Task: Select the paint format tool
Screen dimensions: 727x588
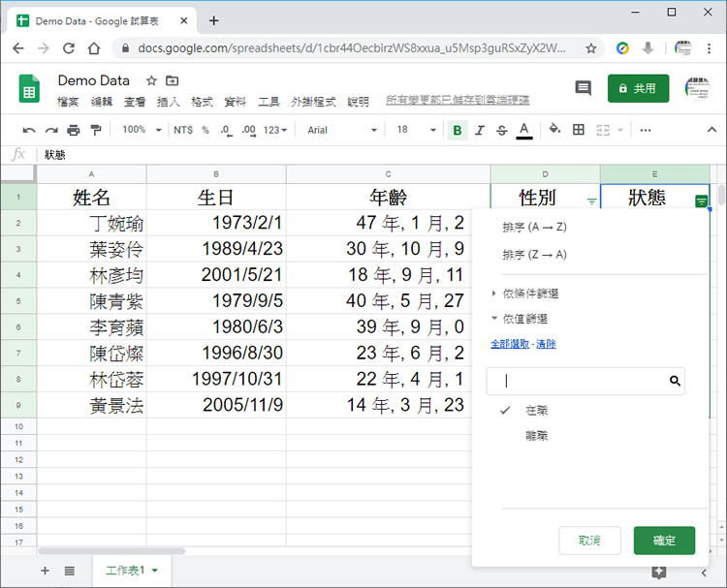Action: (95, 130)
